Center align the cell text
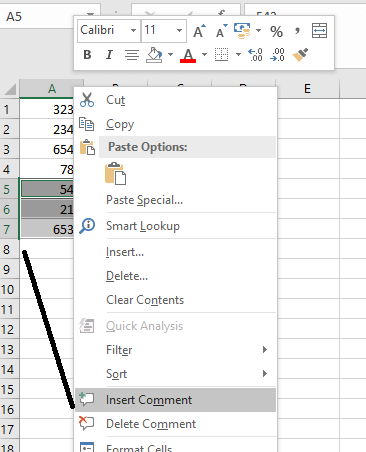Screen dimensions: 366x452 pyautogui.click(x=132, y=55)
